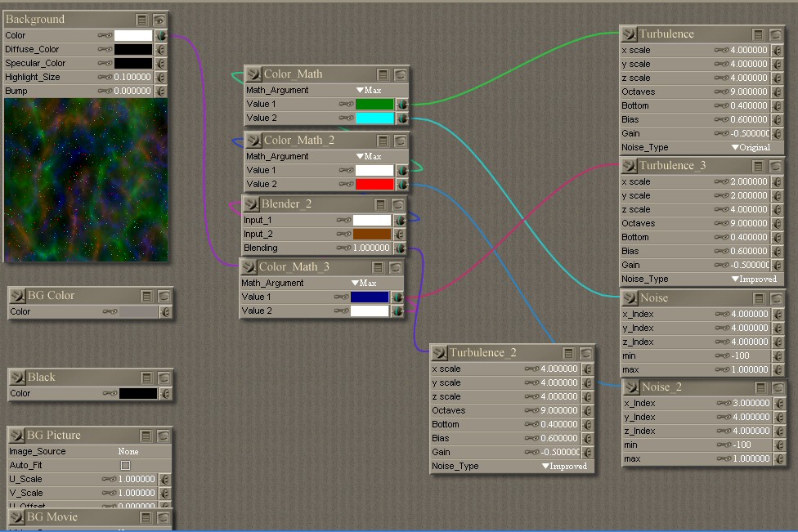Click the Color_Math node output icon
The width and height of the screenshot is (798, 532).
(253, 74)
